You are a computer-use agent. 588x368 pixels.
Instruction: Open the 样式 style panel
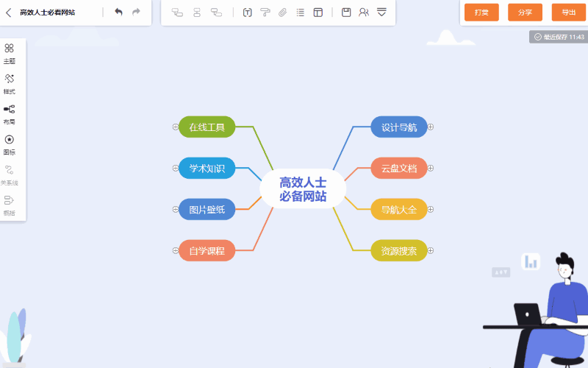[x=10, y=84]
